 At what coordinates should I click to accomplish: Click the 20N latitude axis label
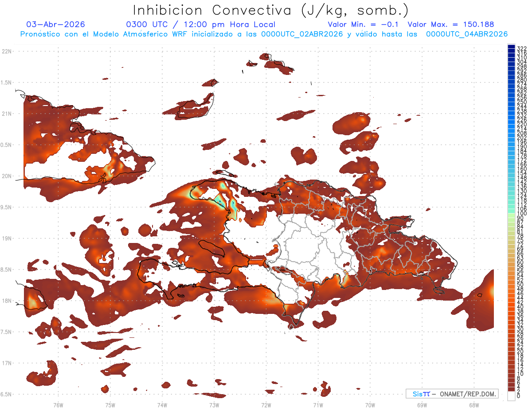pyautogui.click(x=7, y=176)
